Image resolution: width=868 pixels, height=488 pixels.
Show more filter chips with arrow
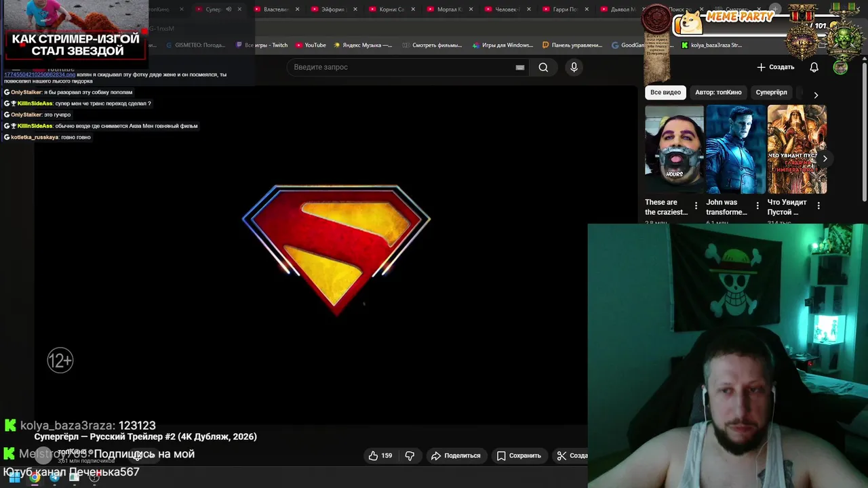pyautogui.click(x=816, y=95)
